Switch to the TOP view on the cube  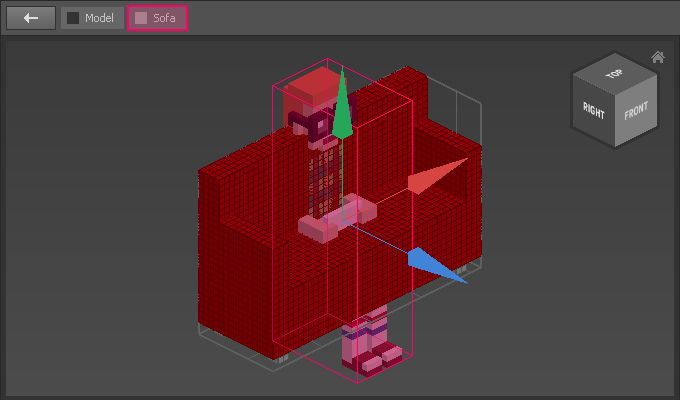tap(614, 75)
